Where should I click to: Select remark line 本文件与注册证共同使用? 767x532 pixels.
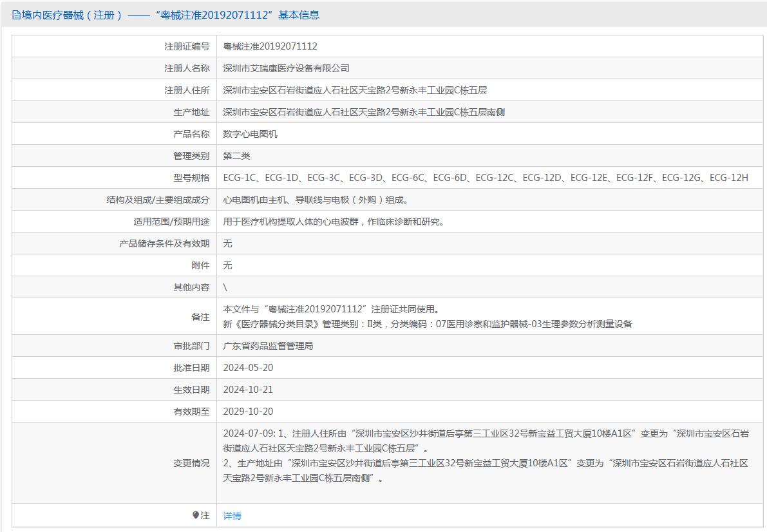(x=331, y=309)
